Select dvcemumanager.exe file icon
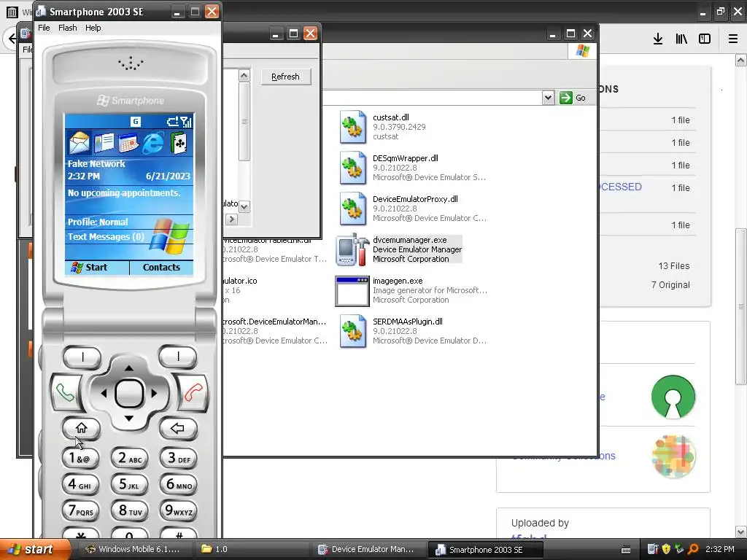Screen dimensions: 747x560 click(352, 249)
